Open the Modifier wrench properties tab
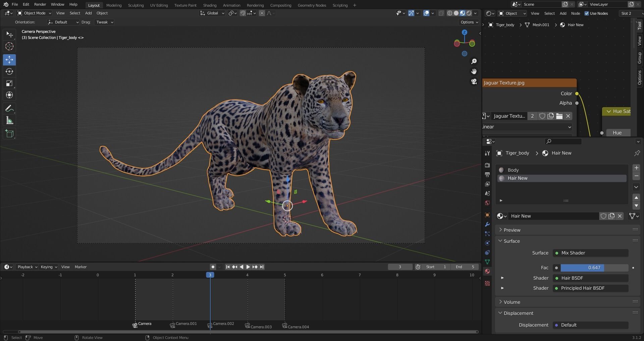644x341 pixels. (487, 224)
